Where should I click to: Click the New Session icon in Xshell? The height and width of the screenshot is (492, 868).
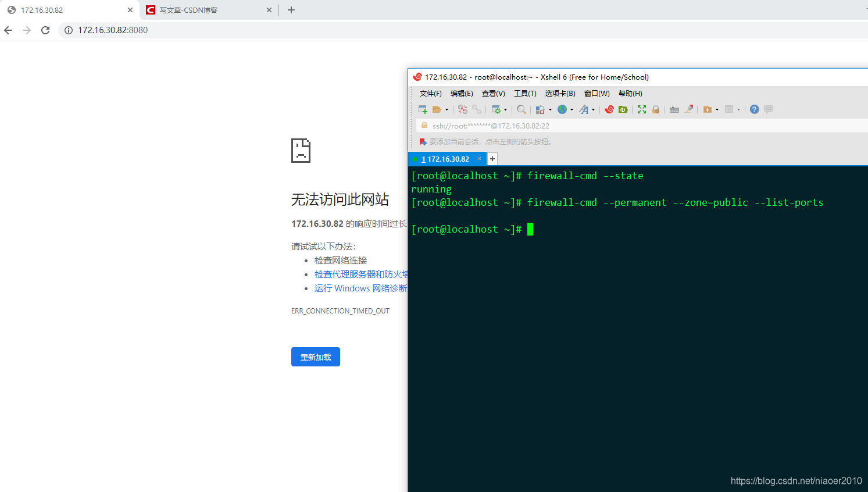[423, 109]
